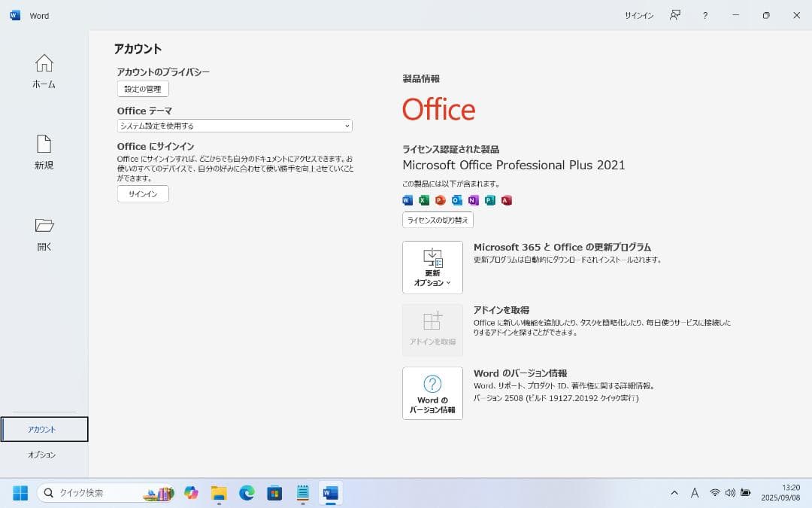Select the Publisher icon in the products row
The height and width of the screenshot is (508, 812).
[x=489, y=200]
